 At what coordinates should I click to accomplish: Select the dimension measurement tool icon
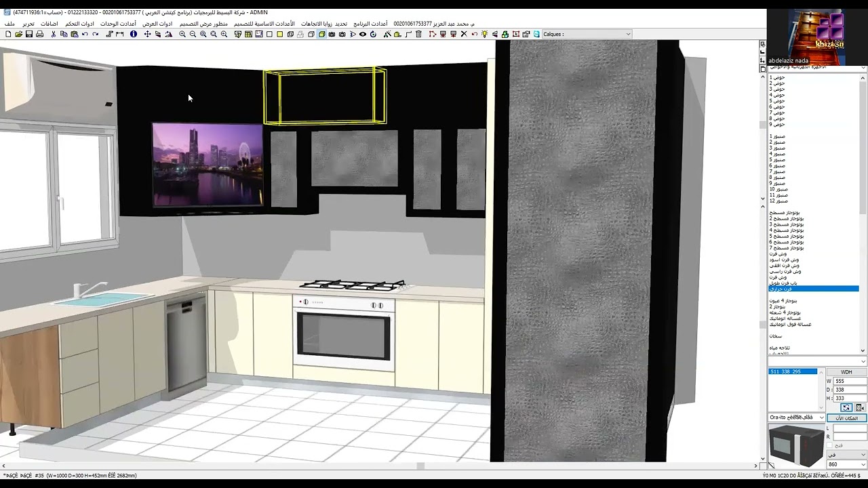coord(120,34)
